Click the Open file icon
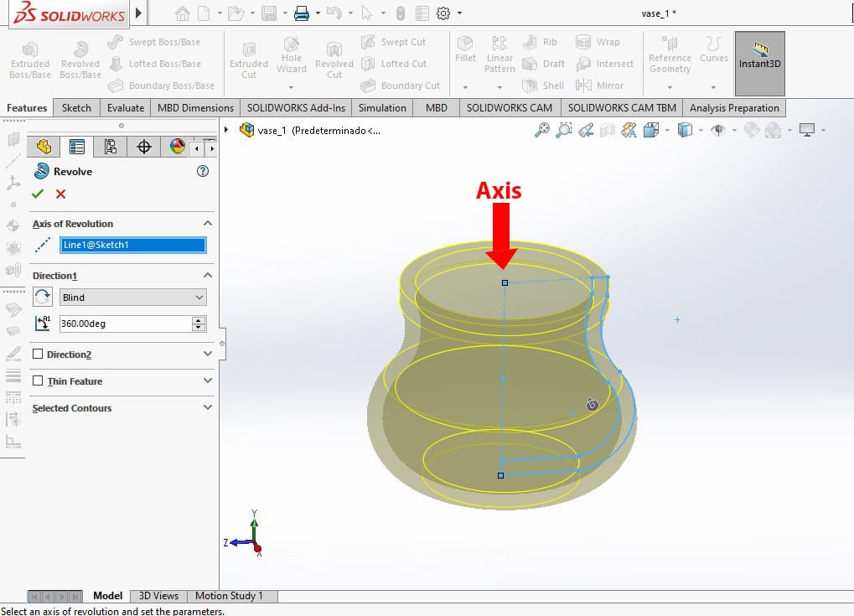Viewport: 854px width, 616px height. (x=235, y=13)
